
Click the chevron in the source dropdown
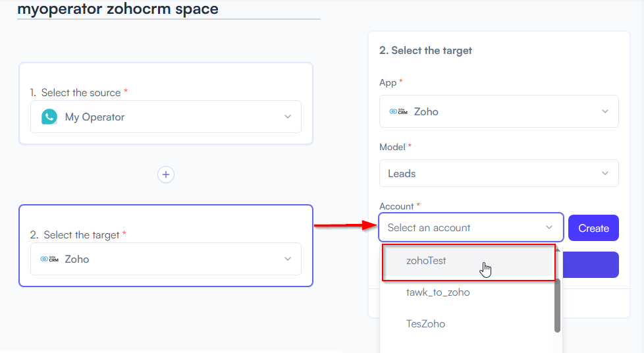(288, 117)
